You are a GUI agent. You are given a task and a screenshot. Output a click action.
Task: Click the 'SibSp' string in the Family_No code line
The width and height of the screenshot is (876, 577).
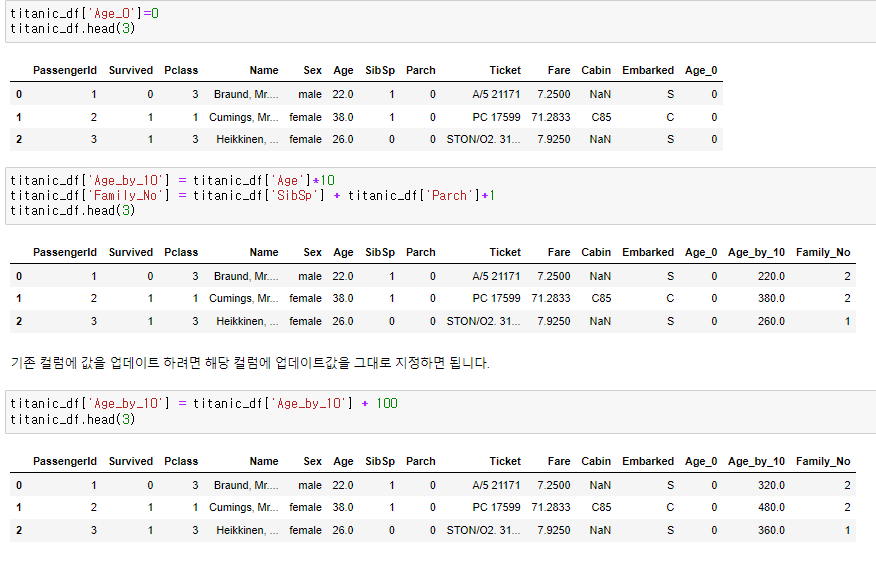(294, 195)
